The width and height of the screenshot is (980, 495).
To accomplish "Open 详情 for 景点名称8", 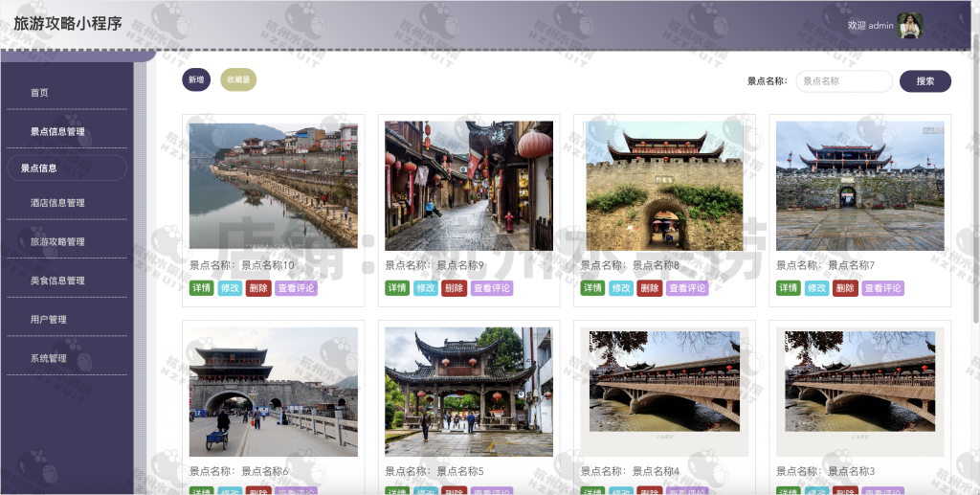I will 592,288.
